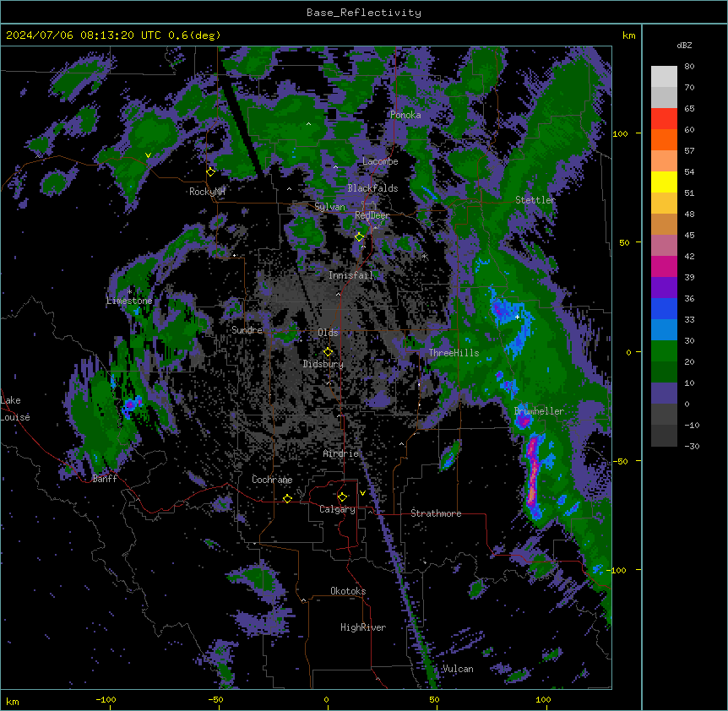The height and width of the screenshot is (711, 728).
Task: Click the Cochrane label
Action: tap(272, 480)
